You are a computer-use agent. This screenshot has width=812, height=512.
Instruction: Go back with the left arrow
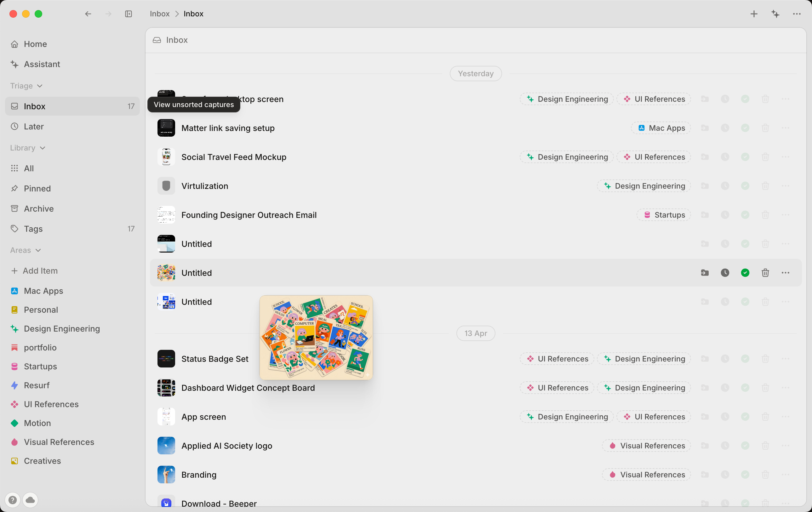(88, 14)
